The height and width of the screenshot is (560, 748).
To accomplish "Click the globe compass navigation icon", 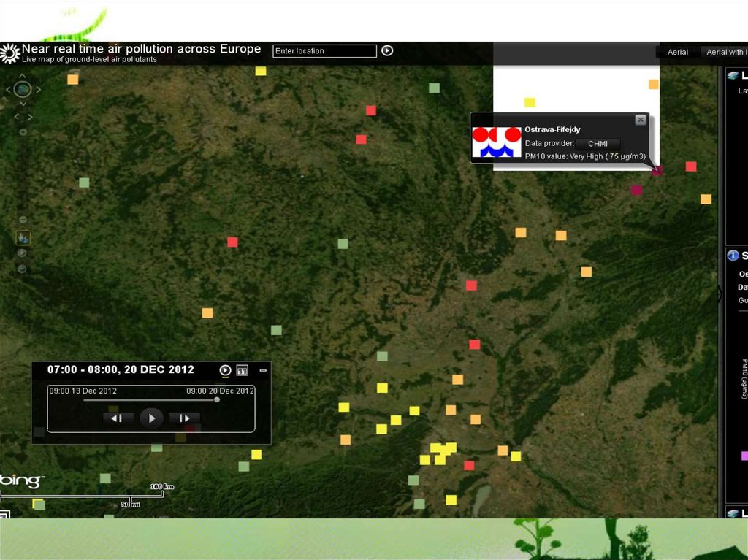I will coord(23,90).
